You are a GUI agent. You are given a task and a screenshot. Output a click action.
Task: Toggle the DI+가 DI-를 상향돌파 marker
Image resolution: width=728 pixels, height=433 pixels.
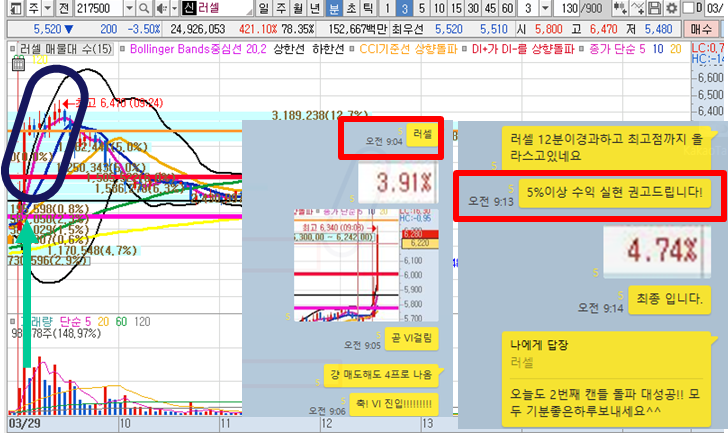tap(465, 49)
